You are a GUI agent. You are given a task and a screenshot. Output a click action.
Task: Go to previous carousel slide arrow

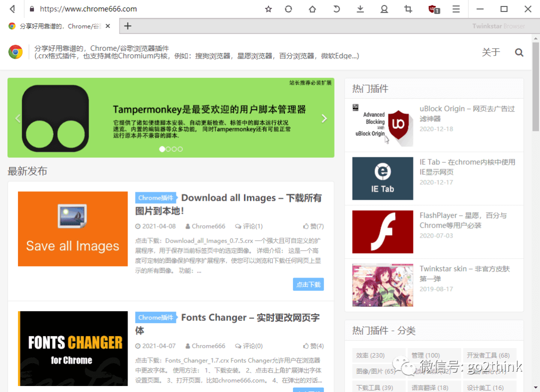pos(18,119)
